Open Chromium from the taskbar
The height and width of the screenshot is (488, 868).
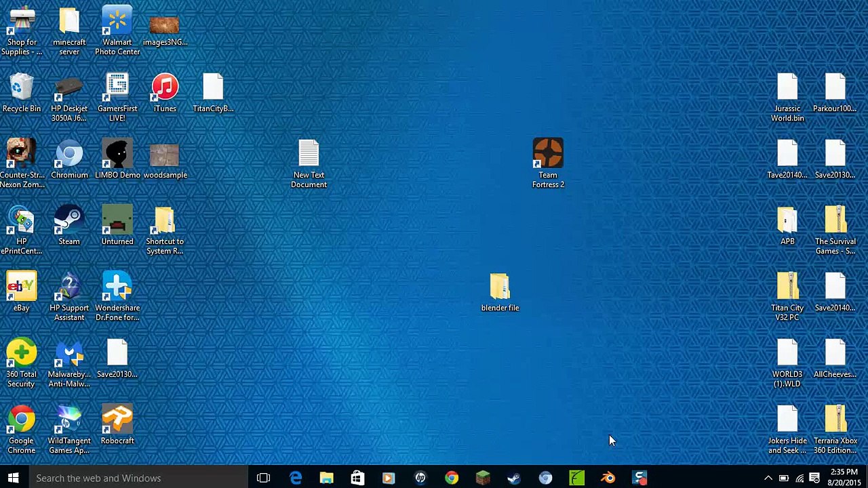click(x=545, y=478)
